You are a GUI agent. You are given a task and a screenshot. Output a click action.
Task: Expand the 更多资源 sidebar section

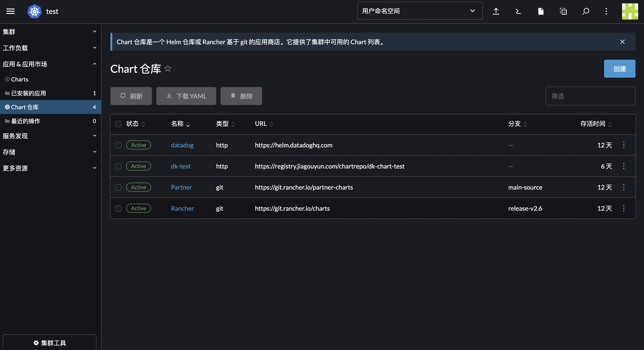(x=50, y=168)
